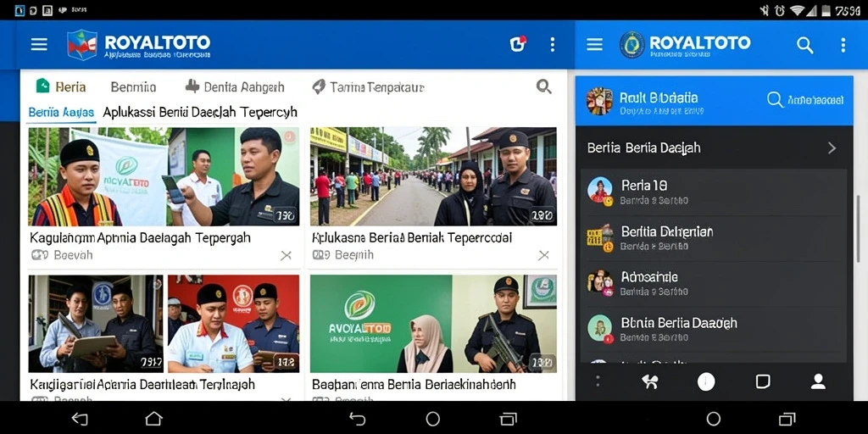Click the Wi-Fi icon in status bar
Viewport: 868px width, 434px height.
pyautogui.click(x=798, y=10)
